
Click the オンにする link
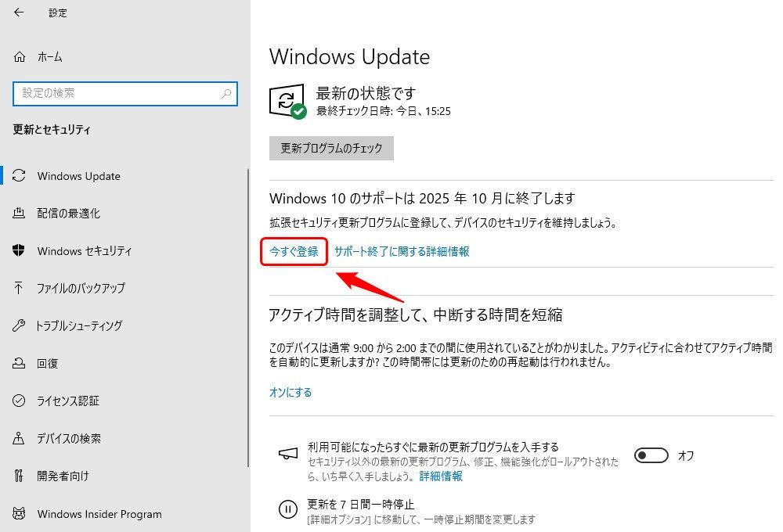pos(290,392)
